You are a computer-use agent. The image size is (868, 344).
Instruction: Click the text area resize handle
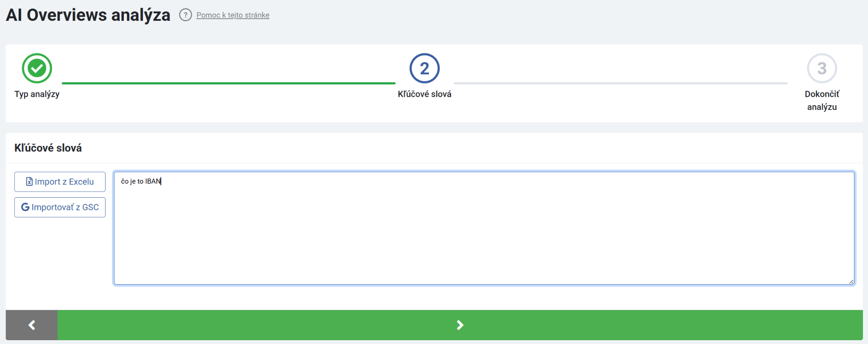[851, 281]
